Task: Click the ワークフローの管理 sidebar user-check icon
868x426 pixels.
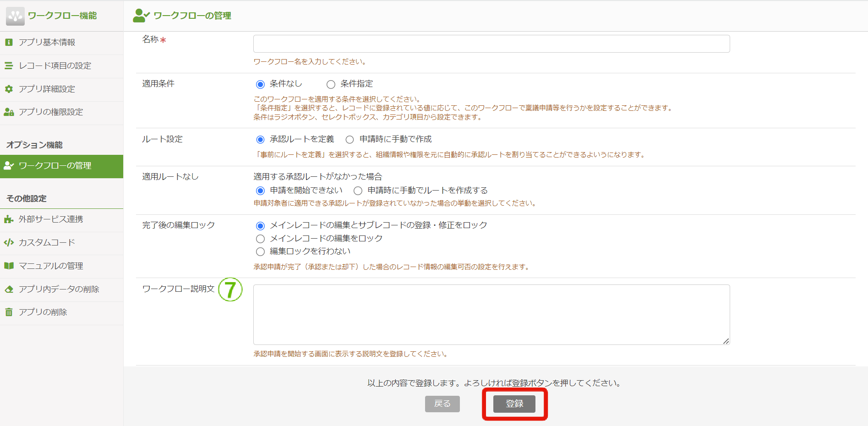Action: [9, 165]
